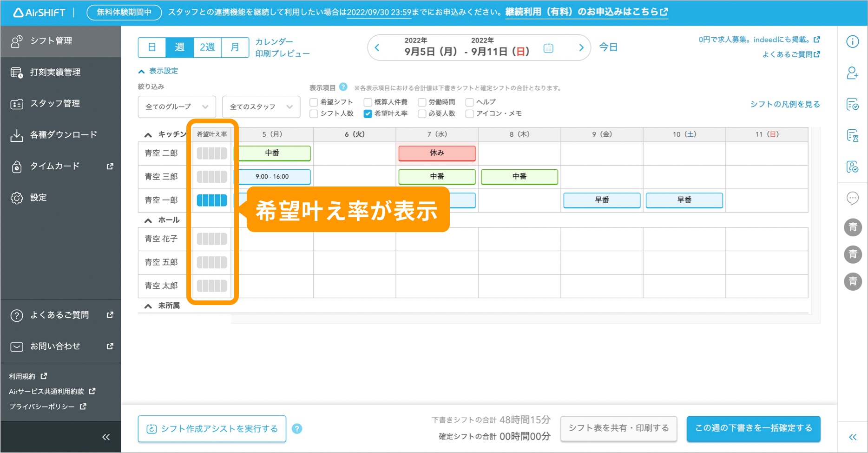
Task: Uncheck 希望叶え率 display option
Action: pyautogui.click(x=368, y=113)
